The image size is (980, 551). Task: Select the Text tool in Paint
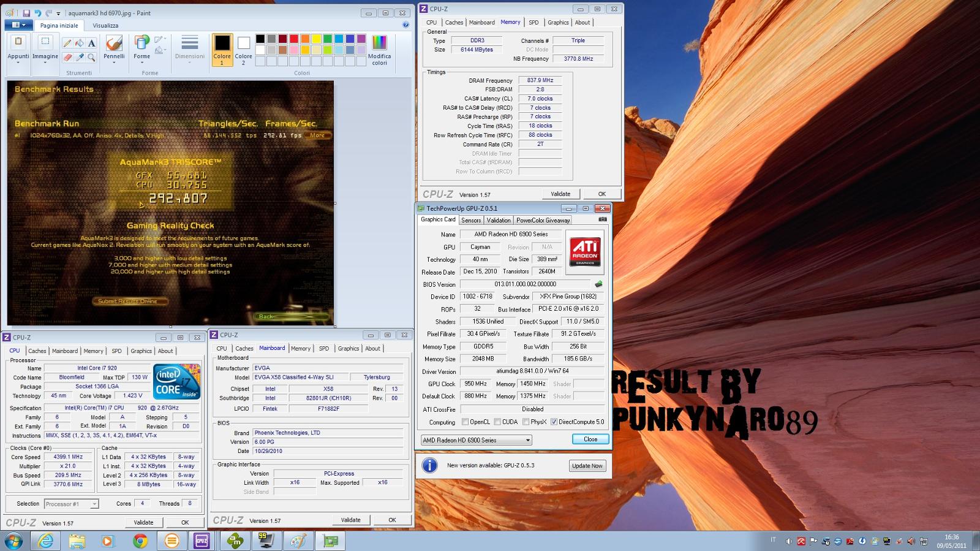tap(91, 43)
